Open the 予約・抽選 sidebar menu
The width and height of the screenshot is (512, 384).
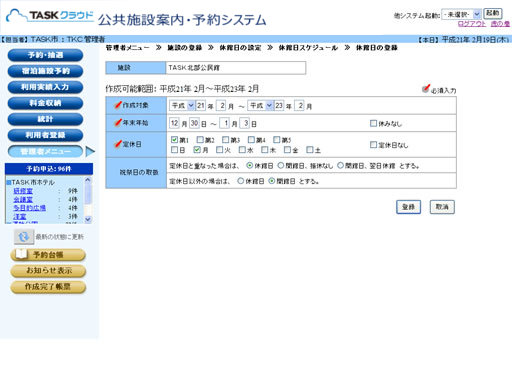point(45,55)
